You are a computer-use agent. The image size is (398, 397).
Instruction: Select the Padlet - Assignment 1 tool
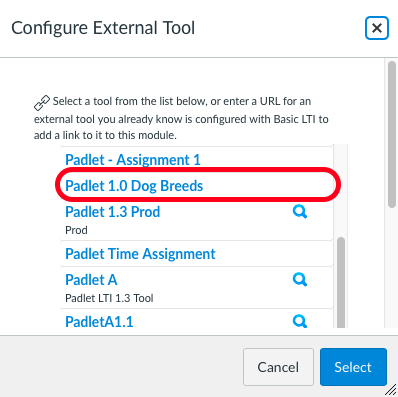pos(133,160)
